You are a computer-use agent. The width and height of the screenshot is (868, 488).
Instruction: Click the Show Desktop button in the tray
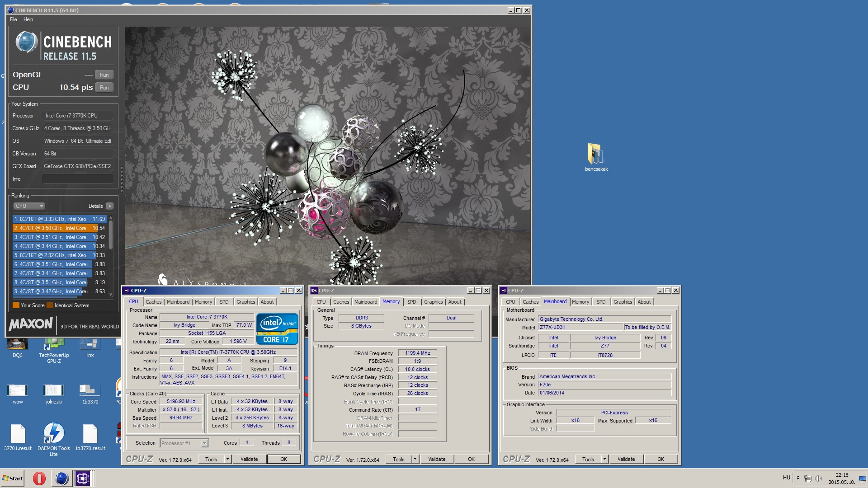tap(863, 478)
